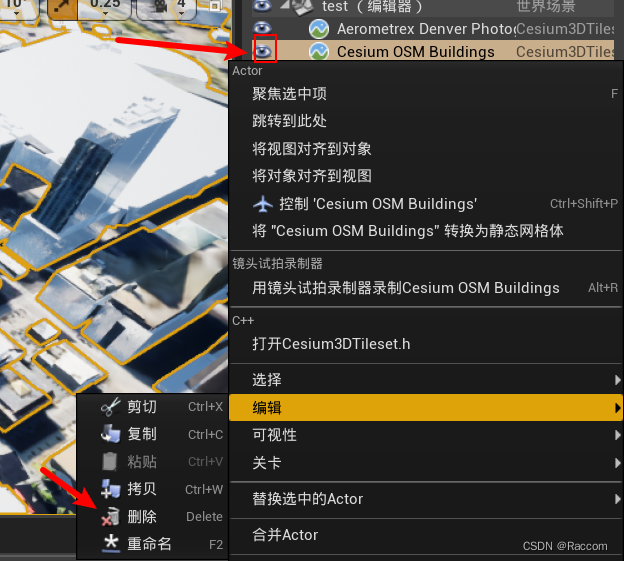Toggle visibility of Cesium OSM Buildings
Screen dimensions: 624x561
tap(262, 51)
